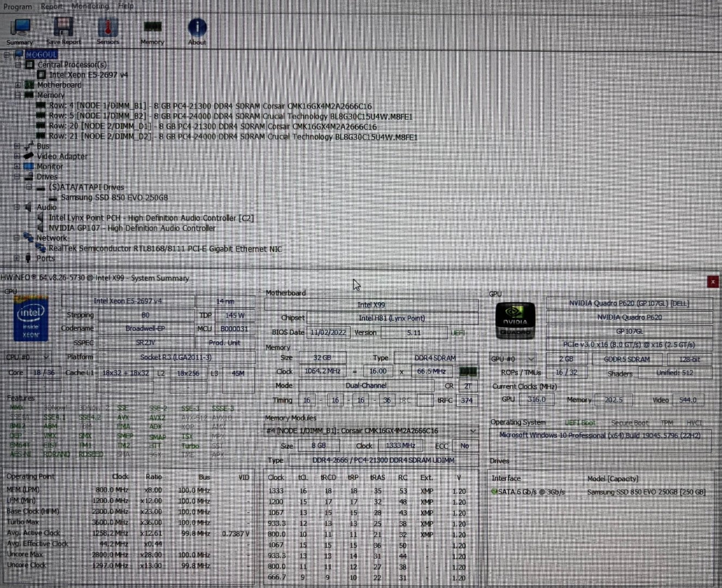Click the Monitor icon in tree
Screen dimensions: 722x588
click(x=28, y=167)
